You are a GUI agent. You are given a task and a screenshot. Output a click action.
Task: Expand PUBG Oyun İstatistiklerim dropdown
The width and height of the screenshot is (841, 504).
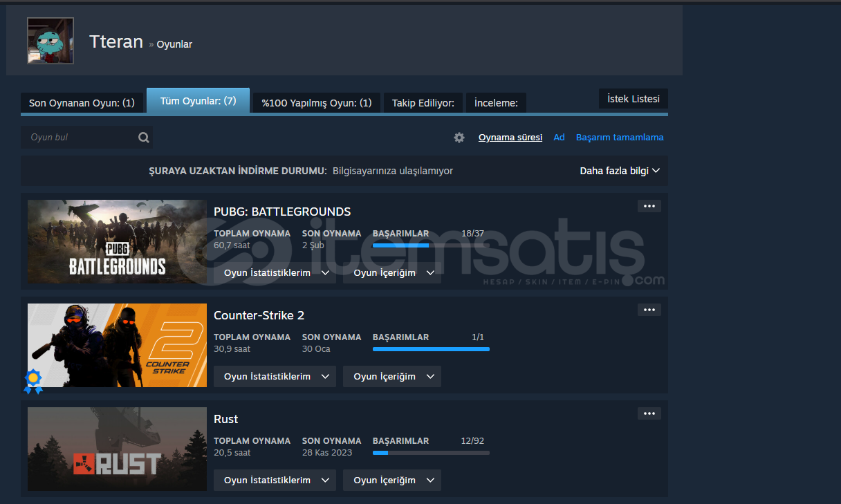[275, 272]
